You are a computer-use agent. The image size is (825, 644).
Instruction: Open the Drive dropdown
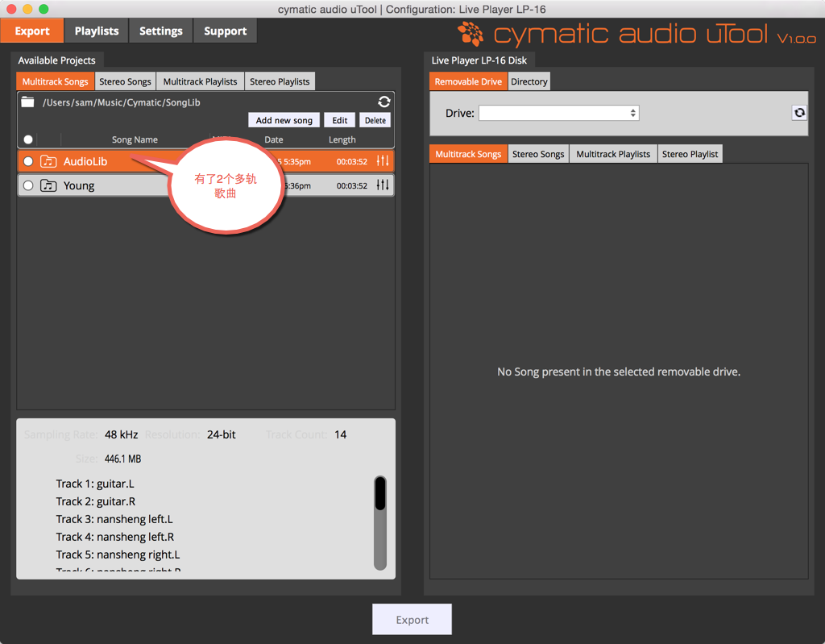(x=559, y=113)
